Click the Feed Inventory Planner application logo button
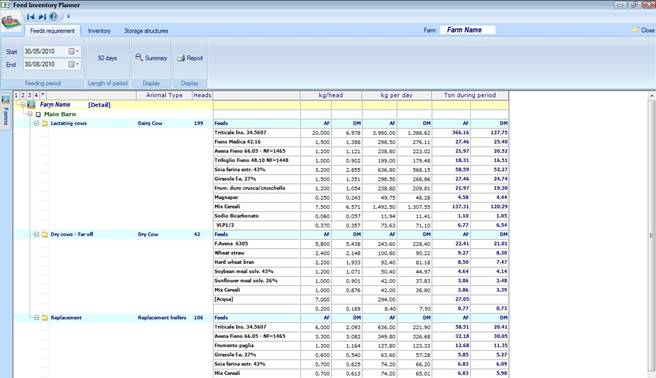The image size is (656, 378). click(x=11, y=22)
